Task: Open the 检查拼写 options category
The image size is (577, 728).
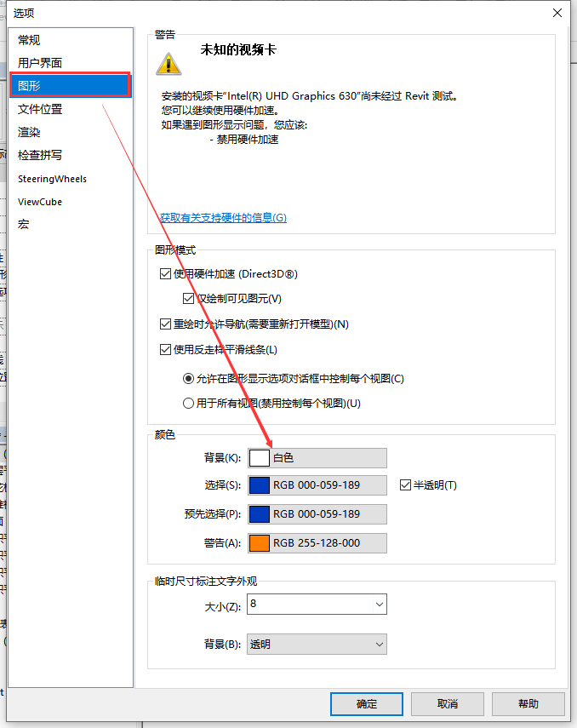Action: pos(71,155)
